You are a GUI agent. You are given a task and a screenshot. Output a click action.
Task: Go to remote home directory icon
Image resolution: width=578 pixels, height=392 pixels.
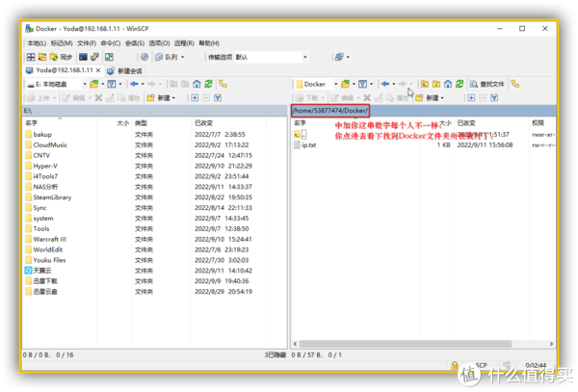click(x=448, y=84)
